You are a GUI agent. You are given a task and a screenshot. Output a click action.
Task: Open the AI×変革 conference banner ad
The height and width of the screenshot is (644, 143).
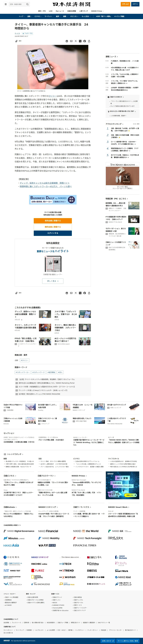point(123,485)
